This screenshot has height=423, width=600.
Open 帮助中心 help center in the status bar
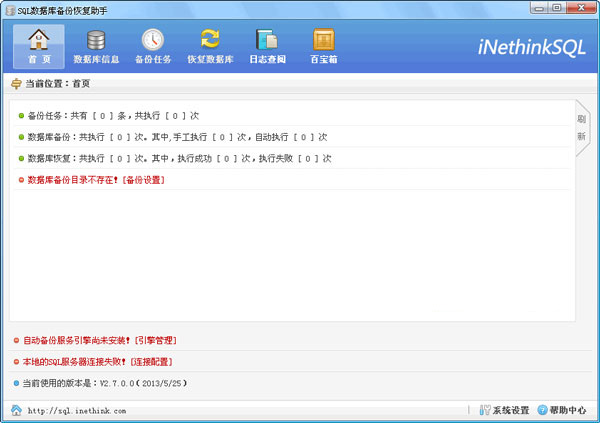565,411
